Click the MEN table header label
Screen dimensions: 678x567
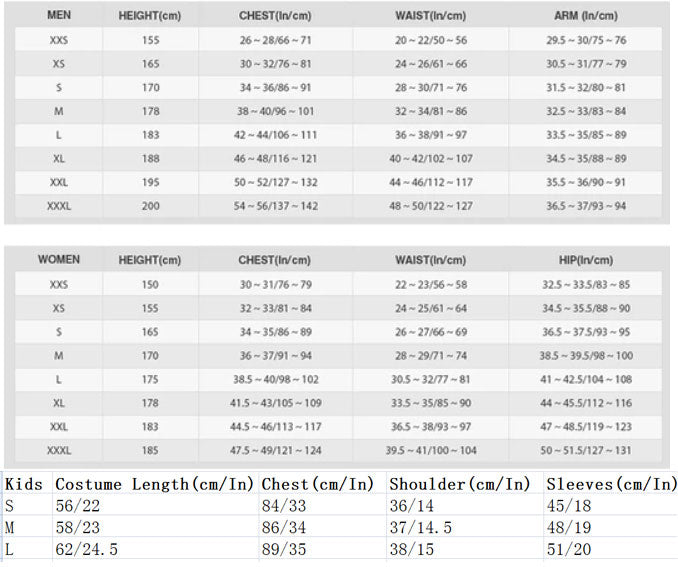click(x=59, y=15)
